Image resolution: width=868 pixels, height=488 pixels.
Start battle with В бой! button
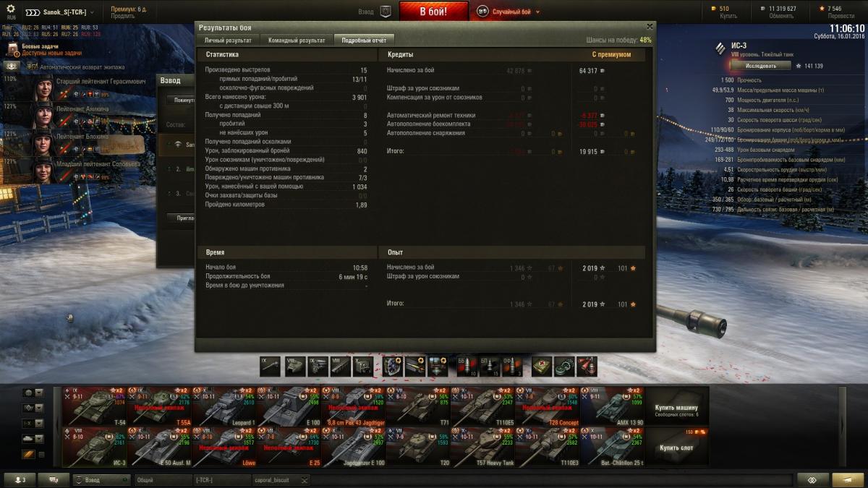tap(434, 12)
